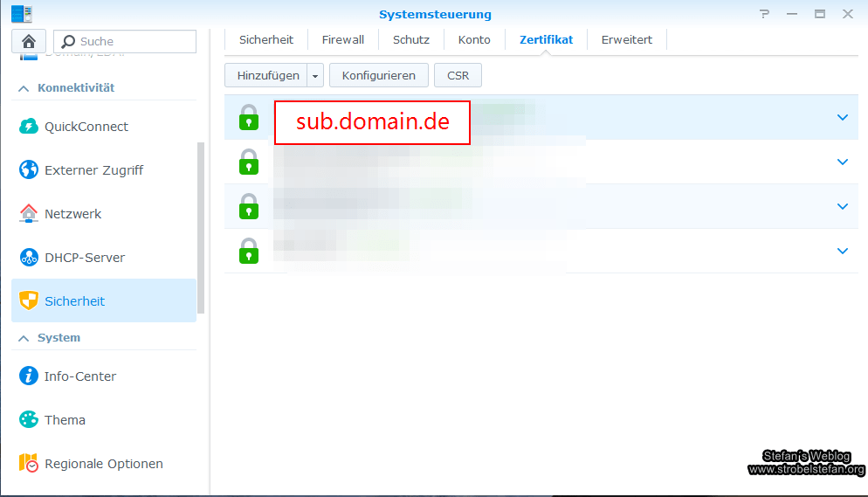The image size is (868, 497).
Task: Close the Systemsteuerung window
Action: [x=848, y=14]
